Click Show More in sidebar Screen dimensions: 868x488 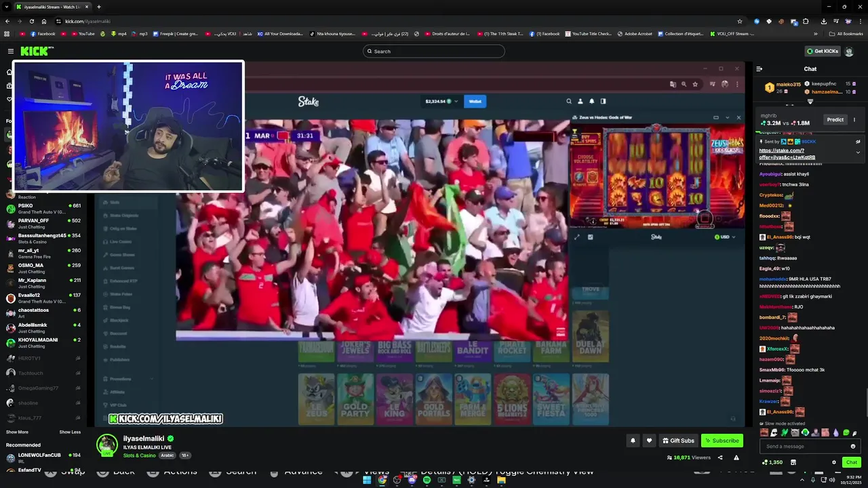17,432
